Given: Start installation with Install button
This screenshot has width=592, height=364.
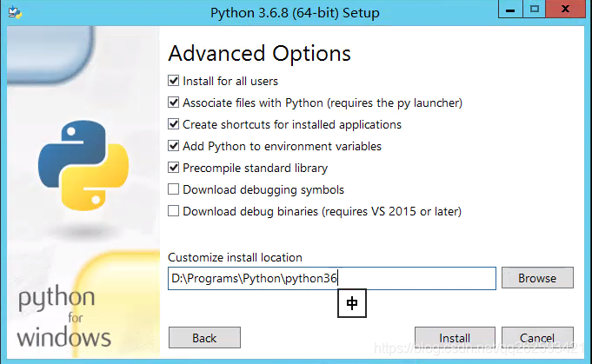Looking at the screenshot, I should pyautogui.click(x=455, y=338).
